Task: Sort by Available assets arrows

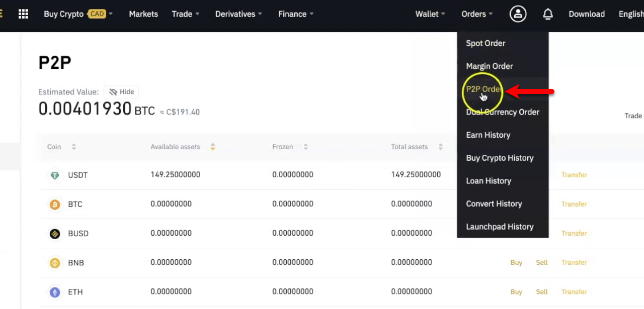Action: (x=213, y=147)
